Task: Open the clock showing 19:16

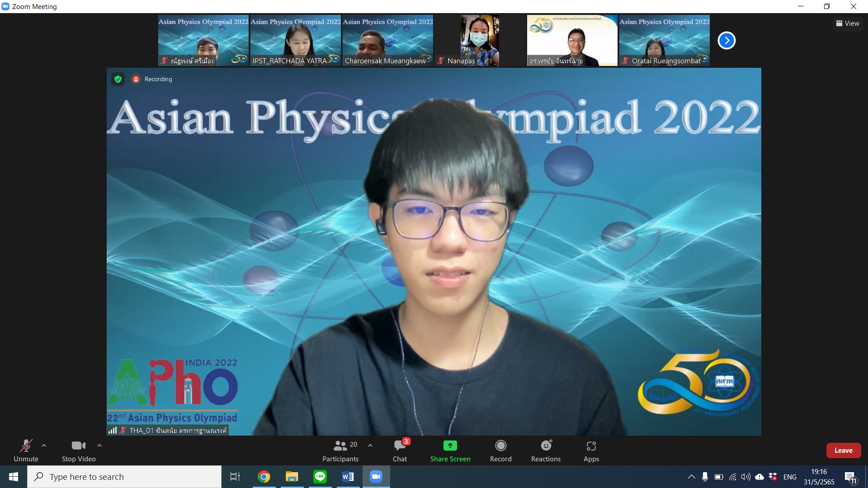Action: [x=819, y=477]
